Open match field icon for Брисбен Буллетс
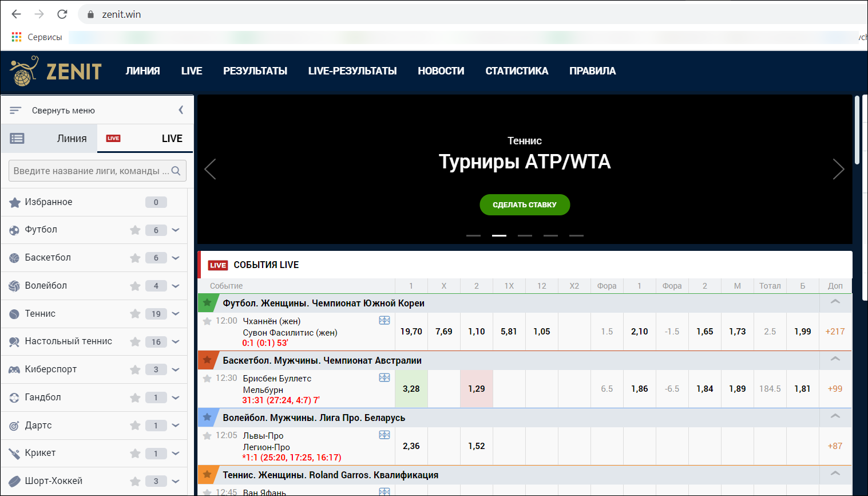This screenshot has height=496, width=868. point(385,377)
